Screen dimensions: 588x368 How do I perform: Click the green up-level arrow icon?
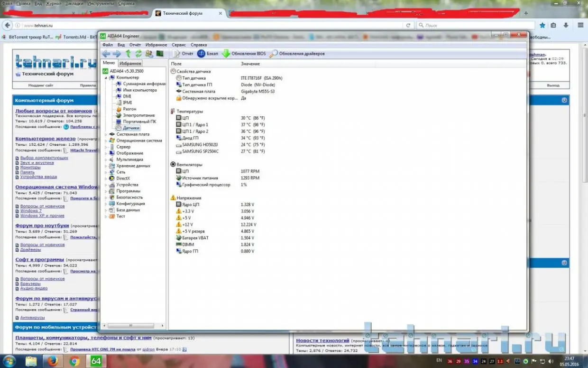click(128, 54)
